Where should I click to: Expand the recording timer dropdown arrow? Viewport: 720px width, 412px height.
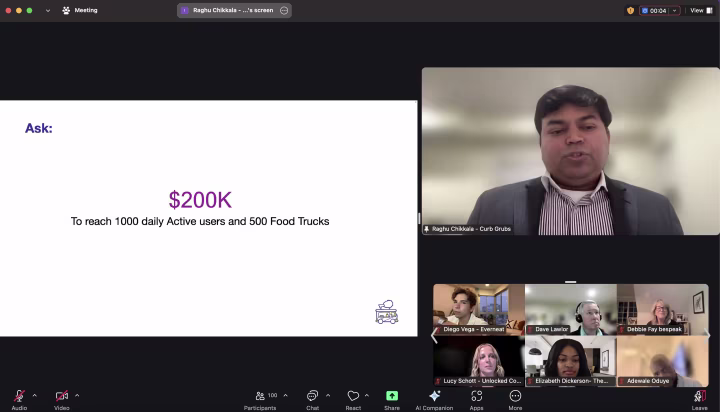click(674, 11)
